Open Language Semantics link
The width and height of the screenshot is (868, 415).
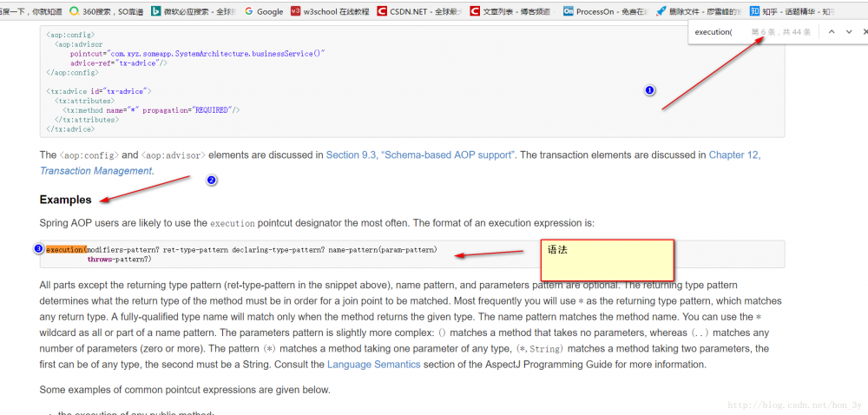pos(373,364)
